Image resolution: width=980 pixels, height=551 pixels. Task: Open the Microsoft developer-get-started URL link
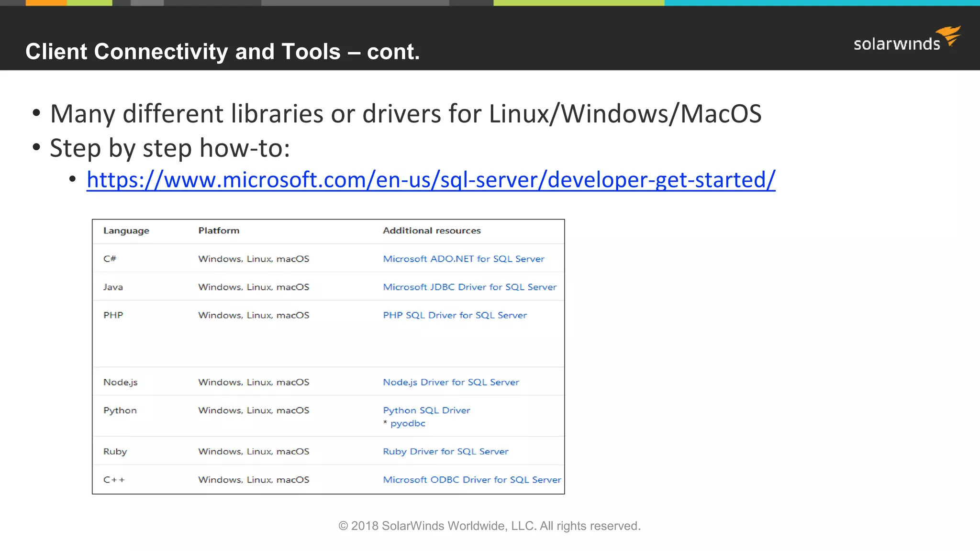coord(431,180)
